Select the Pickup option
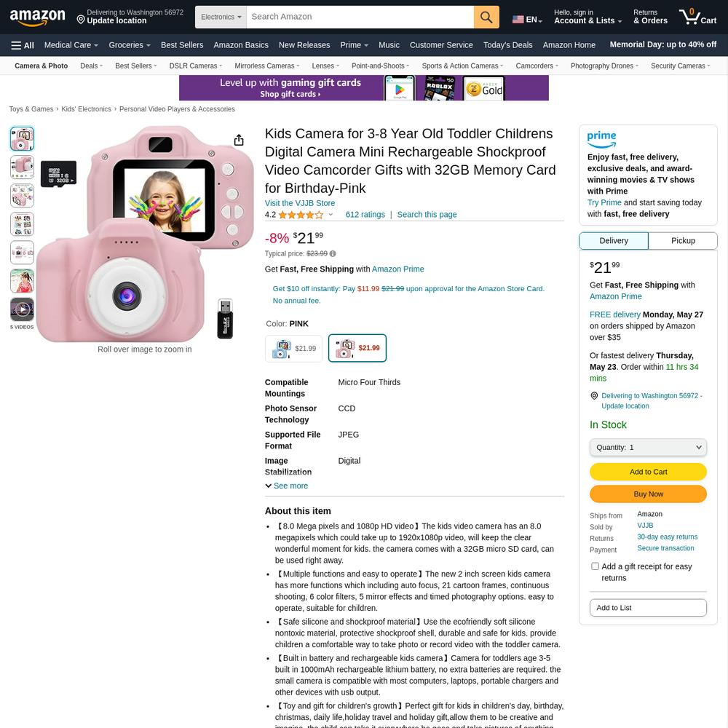The width and height of the screenshot is (728, 728). [x=683, y=240]
